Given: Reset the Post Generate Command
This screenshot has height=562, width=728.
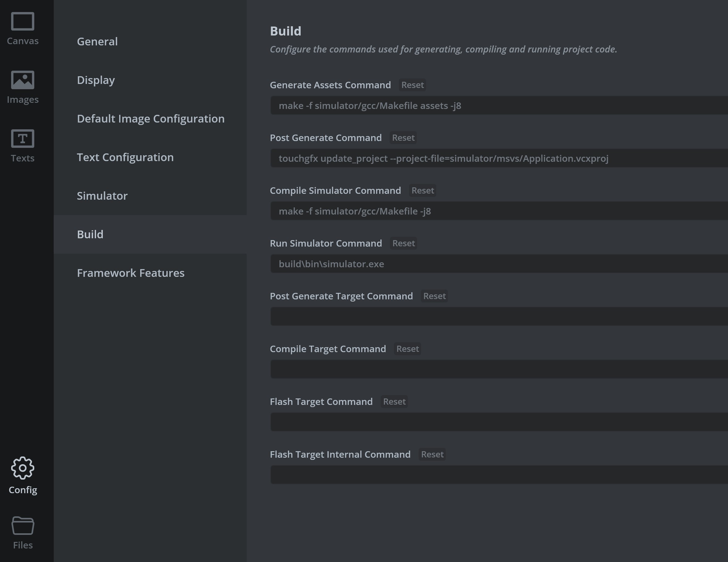Looking at the screenshot, I should tap(403, 138).
